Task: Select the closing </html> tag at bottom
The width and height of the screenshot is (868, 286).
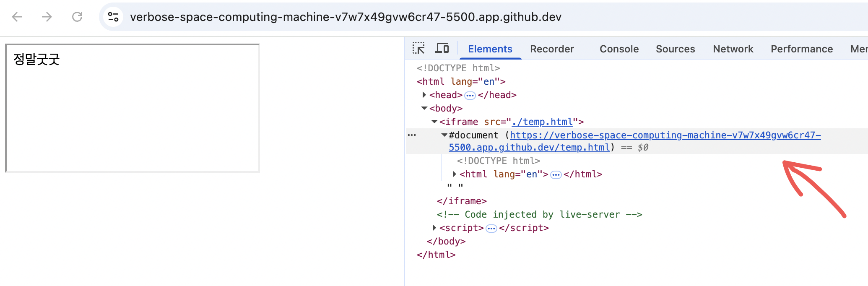Action: pyautogui.click(x=436, y=255)
